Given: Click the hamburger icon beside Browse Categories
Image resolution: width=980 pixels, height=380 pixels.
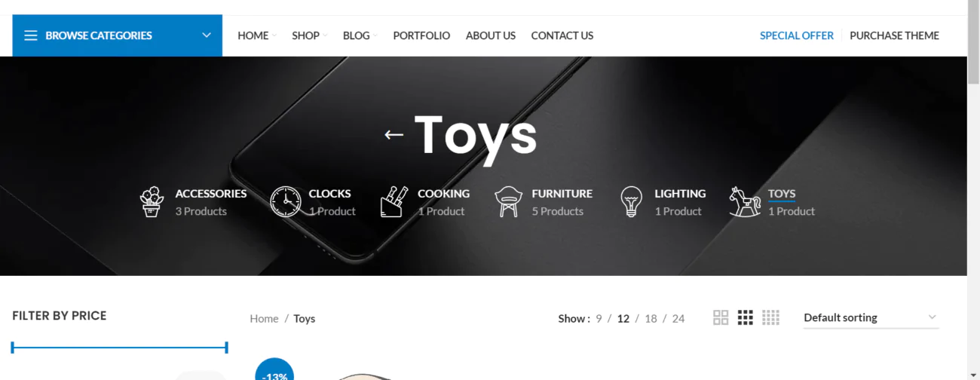Looking at the screenshot, I should [x=31, y=35].
